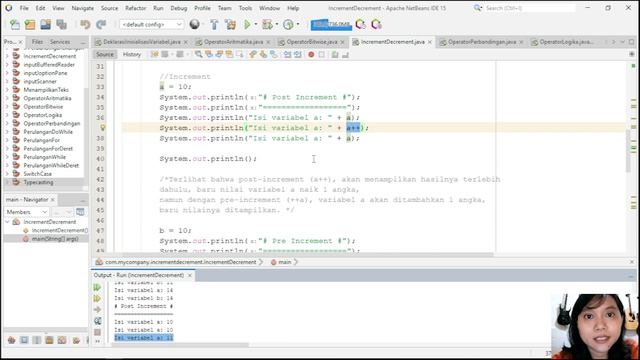Click the Find Selection magnifier icon in editor toolbar

coord(198,54)
